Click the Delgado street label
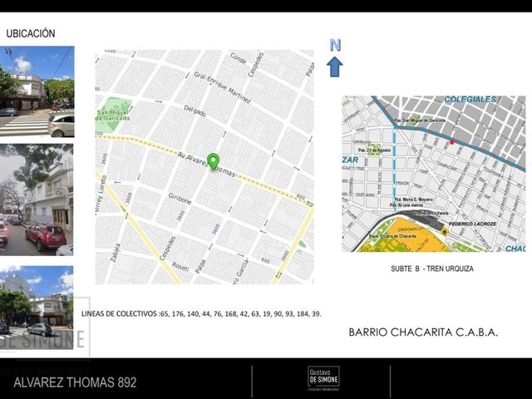This screenshot has width=532, height=399. pos(195,111)
